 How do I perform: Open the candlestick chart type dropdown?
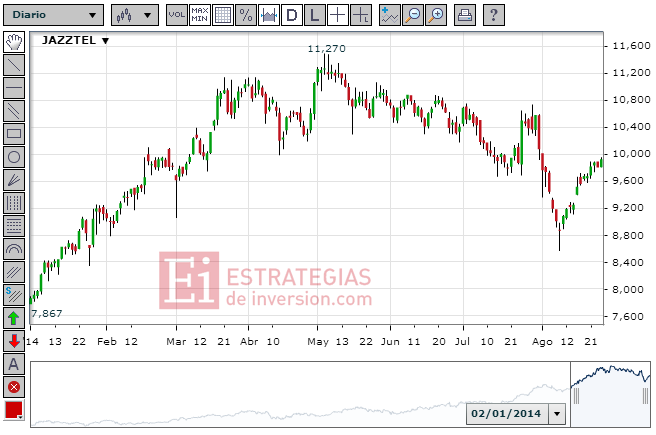135,15
